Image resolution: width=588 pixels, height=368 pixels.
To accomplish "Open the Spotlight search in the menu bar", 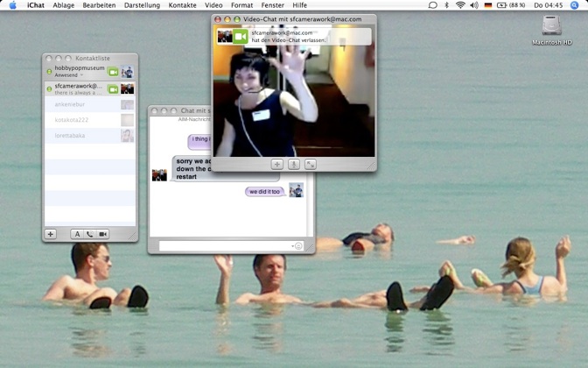I will pyautogui.click(x=574, y=5).
